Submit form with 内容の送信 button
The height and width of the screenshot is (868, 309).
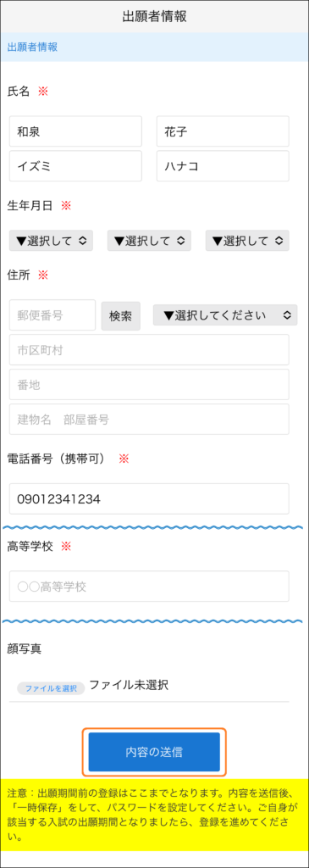(x=154, y=752)
